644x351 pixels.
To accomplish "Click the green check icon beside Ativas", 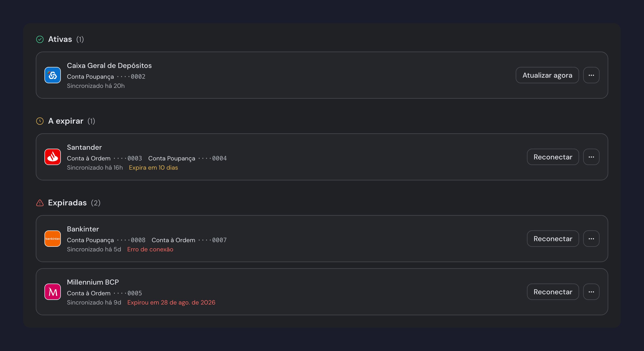I will click(x=40, y=39).
